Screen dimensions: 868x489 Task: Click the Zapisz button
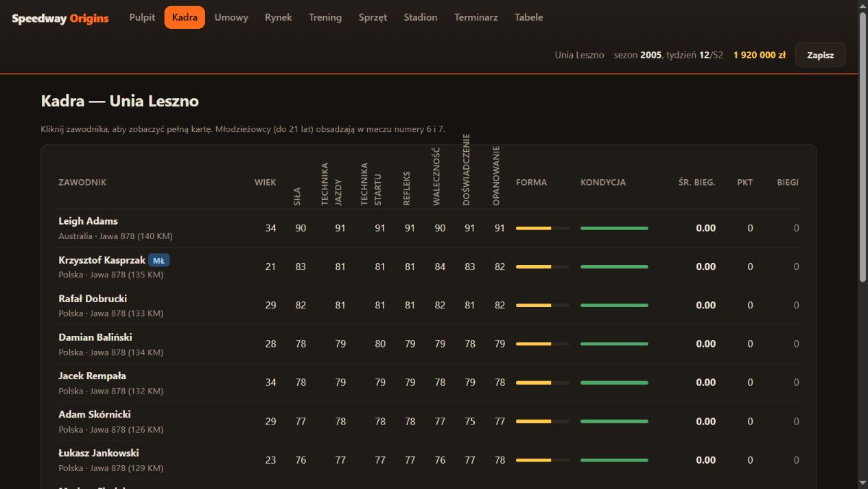[820, 55]
